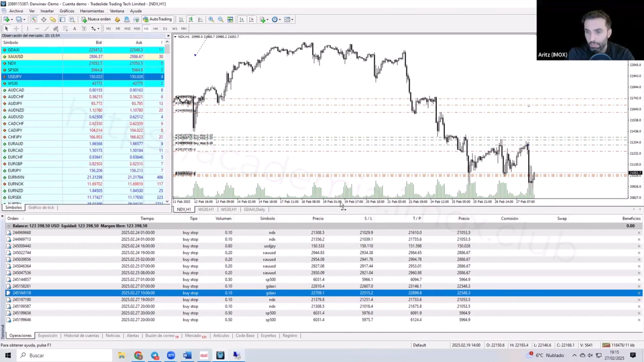Screen dimensions: 644x362
Task: Select the Fibonacci Retracement tool
Action: [65, 28]
